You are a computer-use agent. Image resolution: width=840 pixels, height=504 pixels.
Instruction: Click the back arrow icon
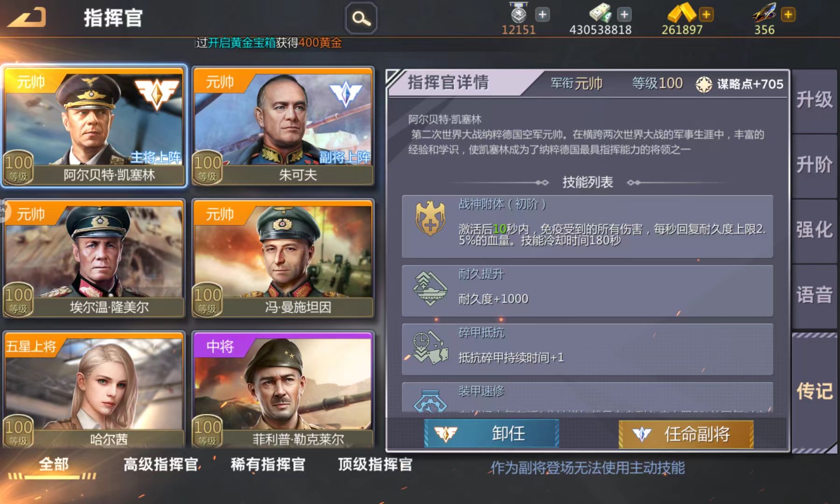(x=27, y=18)
